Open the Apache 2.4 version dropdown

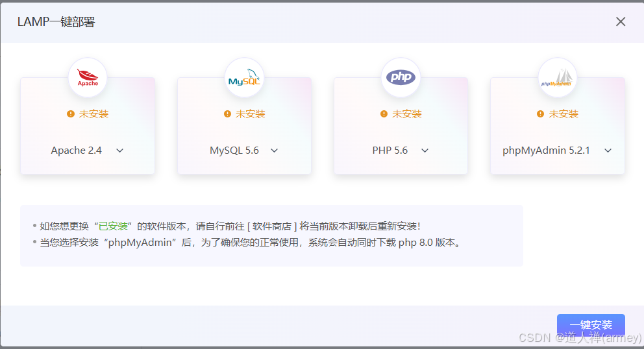(x=87, y=150)
